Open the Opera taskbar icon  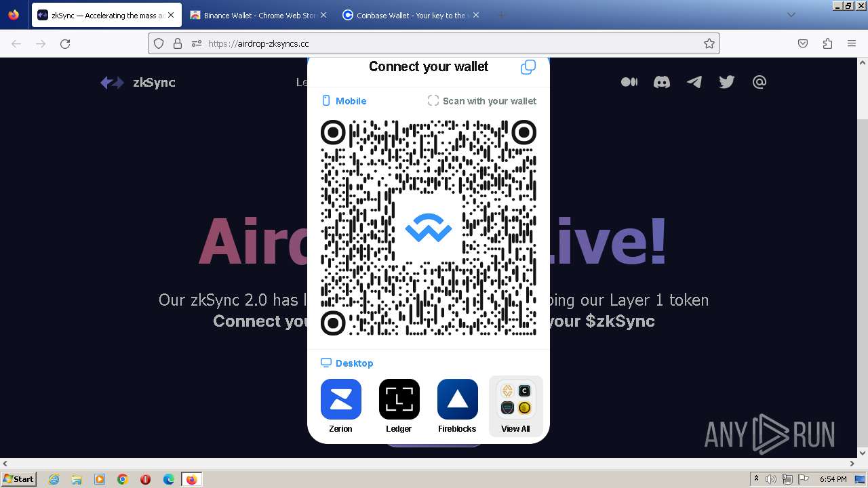(x=145, y=479)
